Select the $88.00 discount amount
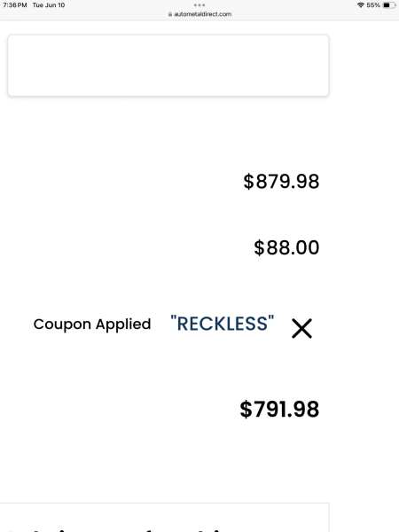This screenshot has height=532, width=399. point(286,247)
